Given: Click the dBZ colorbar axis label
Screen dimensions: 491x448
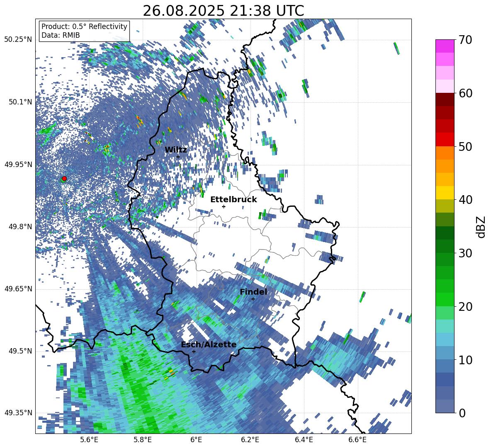Looking at the screenshot, I should [x=480, y=227].
